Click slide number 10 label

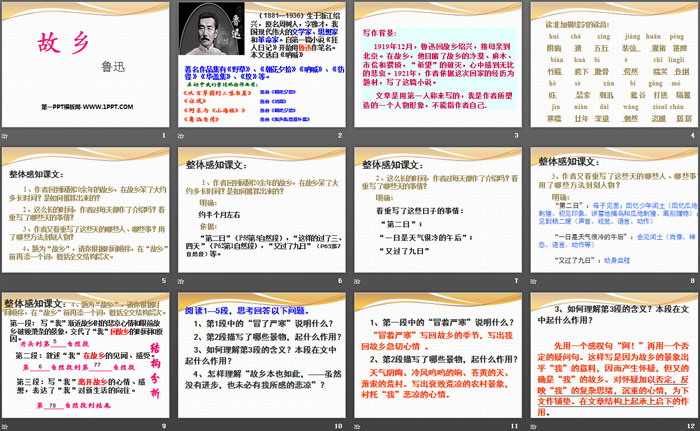point(339,426)
